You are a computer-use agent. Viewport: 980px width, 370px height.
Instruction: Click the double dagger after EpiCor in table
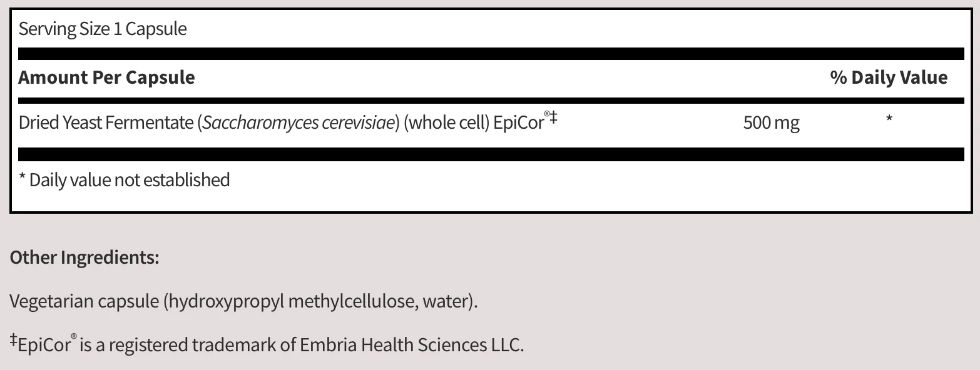click(554, 117)
